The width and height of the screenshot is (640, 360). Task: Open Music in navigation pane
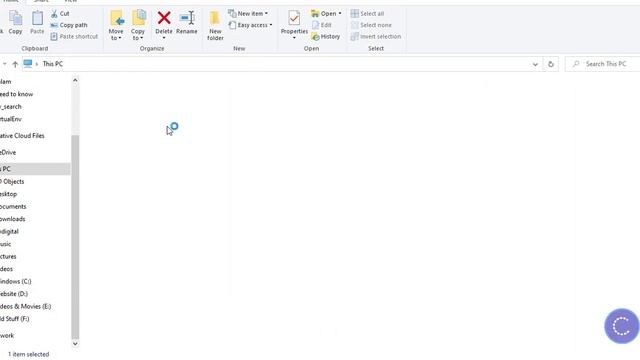(6, 244)
